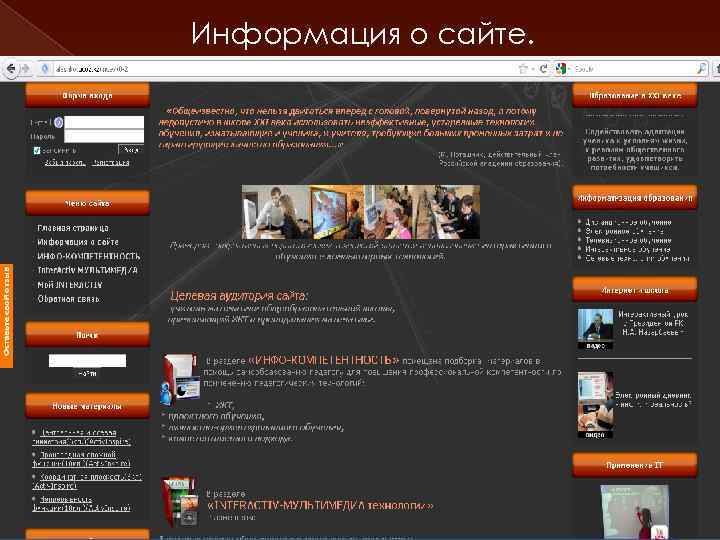Click the red software box icon near ИНФО-КОМПЕТЕНТНОСТЬ
Image resolution: width=720 pixels, height=540 pixels.
180,379
